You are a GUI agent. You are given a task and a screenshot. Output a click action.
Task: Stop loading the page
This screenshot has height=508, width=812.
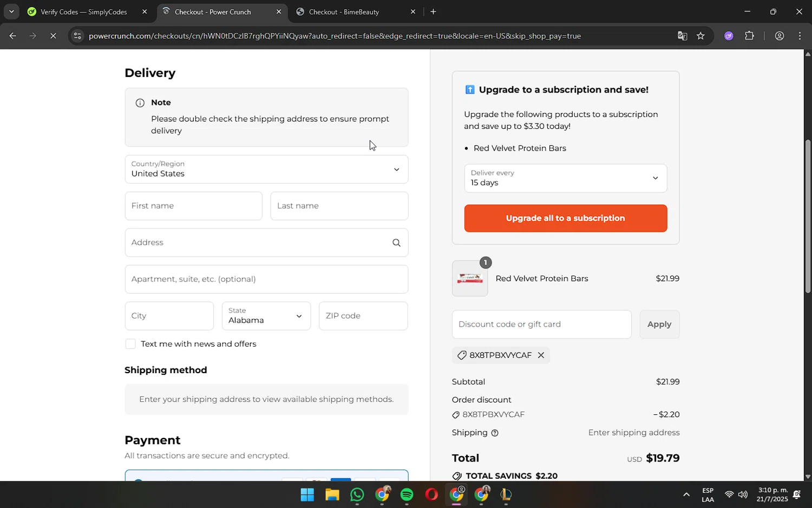pos(53,36)
